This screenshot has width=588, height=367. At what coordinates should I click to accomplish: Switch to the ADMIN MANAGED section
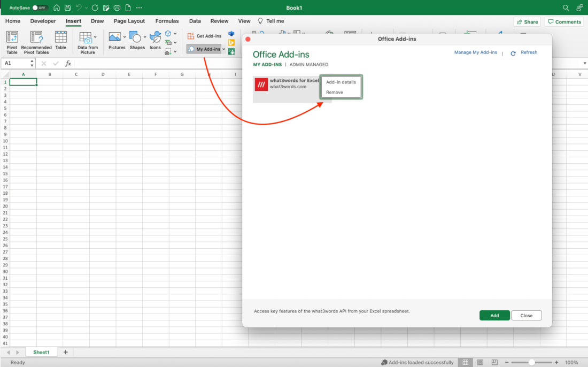(x=308, y=65)
